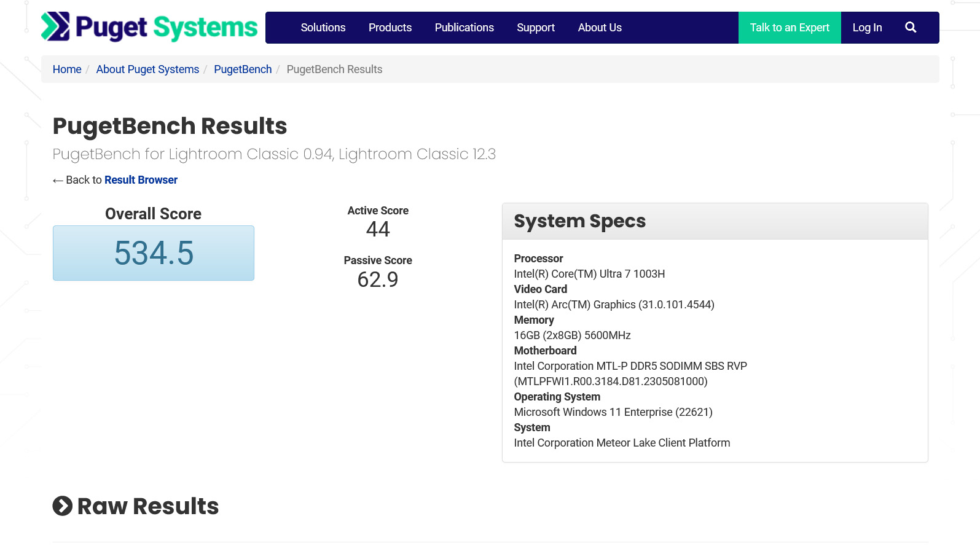Viewport: 980px width, 551px height.
Task: Open the About Us menu
Action: point(600,28)
